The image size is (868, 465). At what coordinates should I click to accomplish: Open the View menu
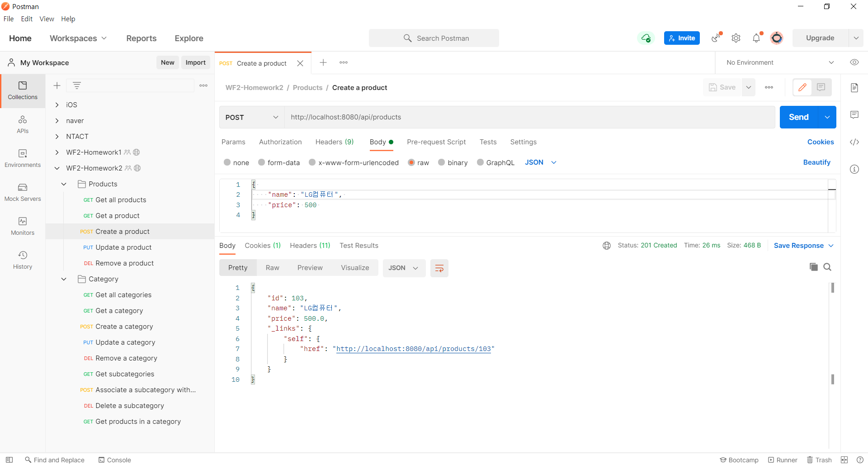coord(47,19)
